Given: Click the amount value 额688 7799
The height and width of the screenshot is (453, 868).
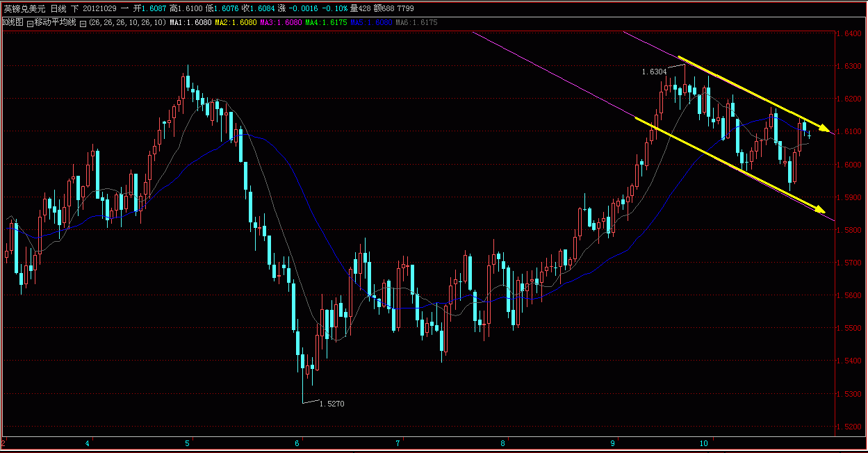Looking at the screenshot, I should click(394, 8).
